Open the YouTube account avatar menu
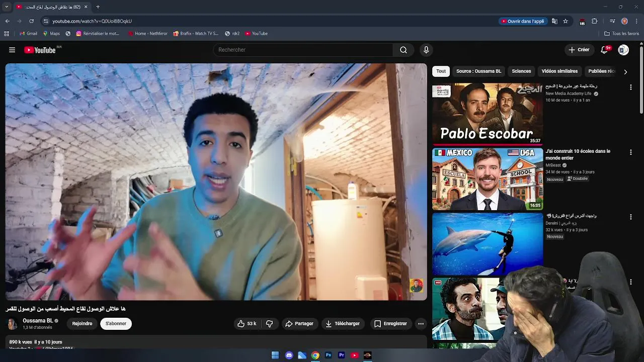Screen dimensions: 644x362 [623, 50]
